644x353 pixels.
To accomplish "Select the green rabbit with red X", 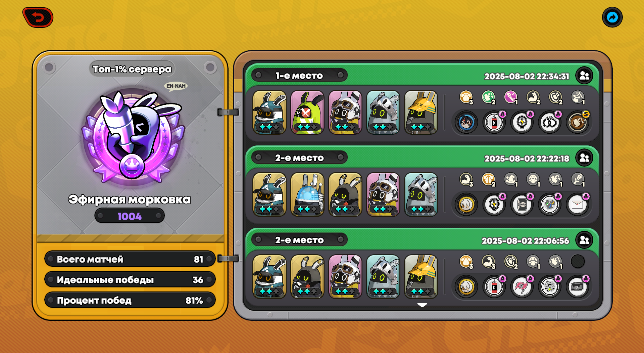I will pos(307,112).
